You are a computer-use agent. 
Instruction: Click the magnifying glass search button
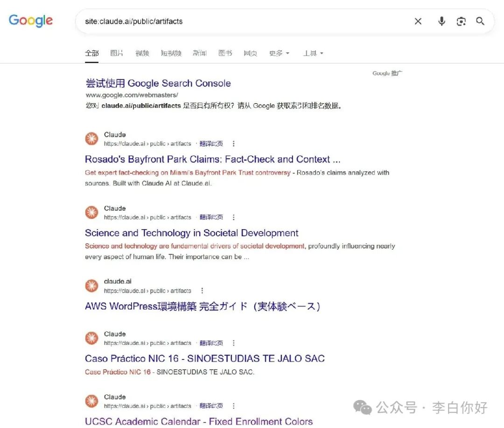(x=480, y=21)
